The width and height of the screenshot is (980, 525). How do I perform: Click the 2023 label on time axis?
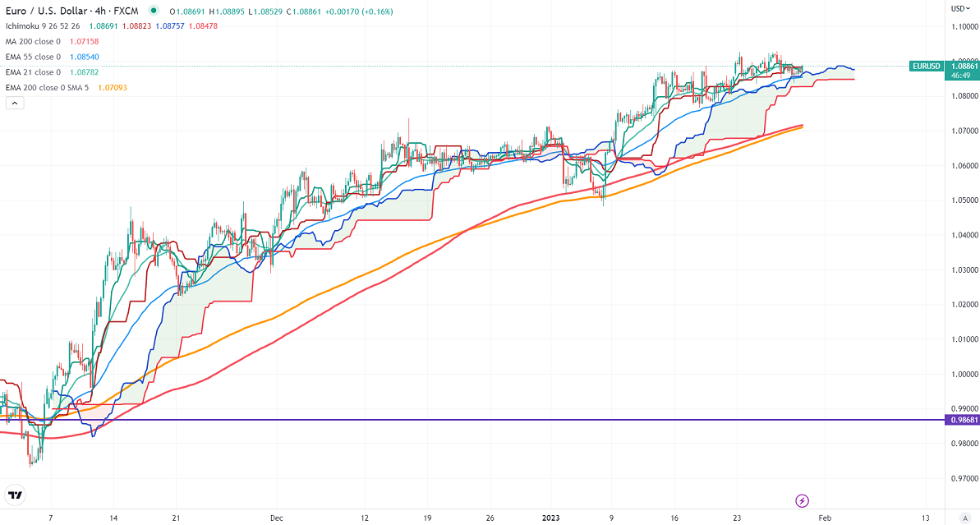pos(550,518)
